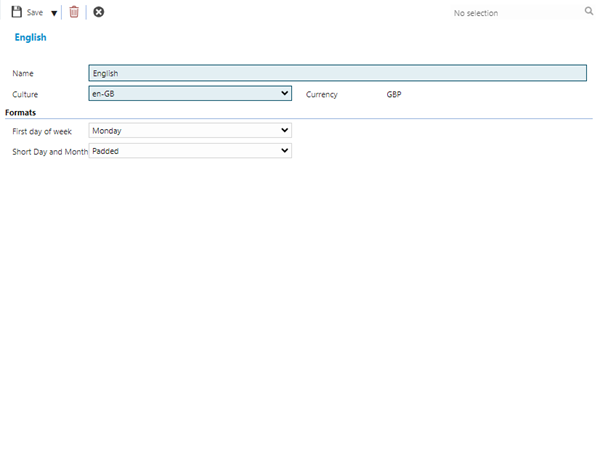Click the blue English heading
This screenshot has height=458, width=600.
coord(30,37)
